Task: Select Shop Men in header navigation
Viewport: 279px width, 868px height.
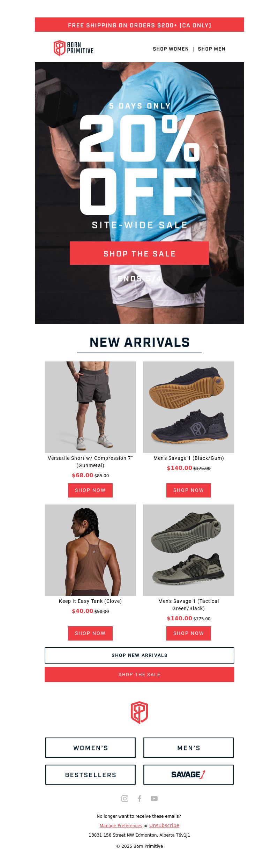Action: tap(212, 49)
